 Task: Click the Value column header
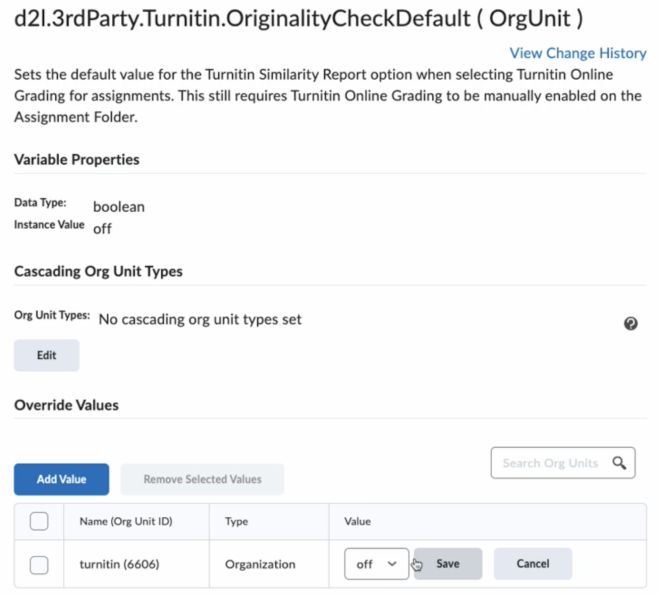tap(358, 522)
